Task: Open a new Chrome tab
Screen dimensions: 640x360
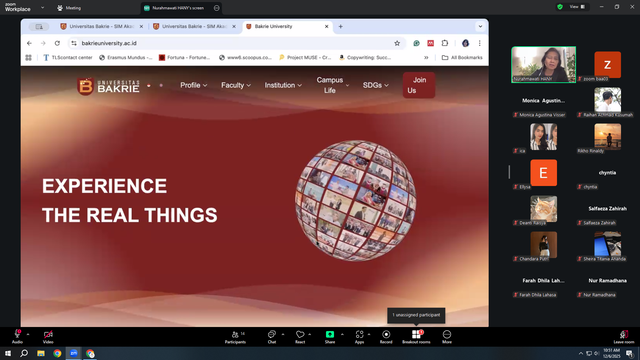Action: point(340,27)
